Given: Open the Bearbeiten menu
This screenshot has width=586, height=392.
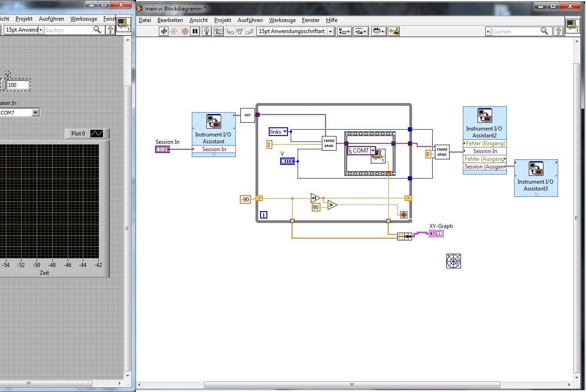Looking at the screenshot, I should [170, 20].
